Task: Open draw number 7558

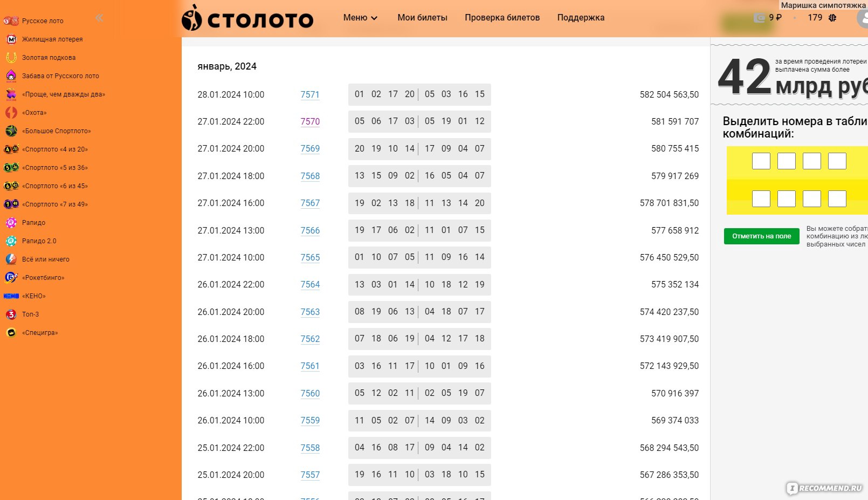Action: [x=310, y=448]
